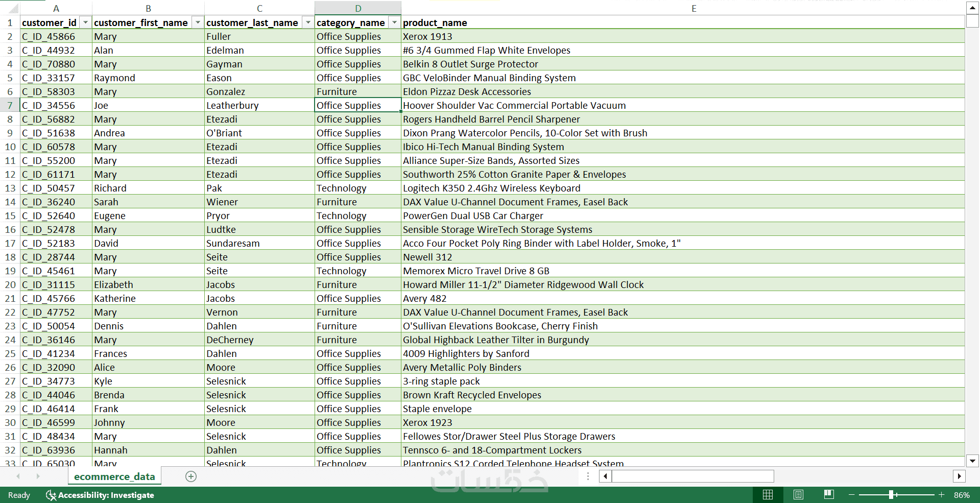The width and height of the screenshot is (980, 503).
Task: Click the Wiener last name cell
Action: 259,202
